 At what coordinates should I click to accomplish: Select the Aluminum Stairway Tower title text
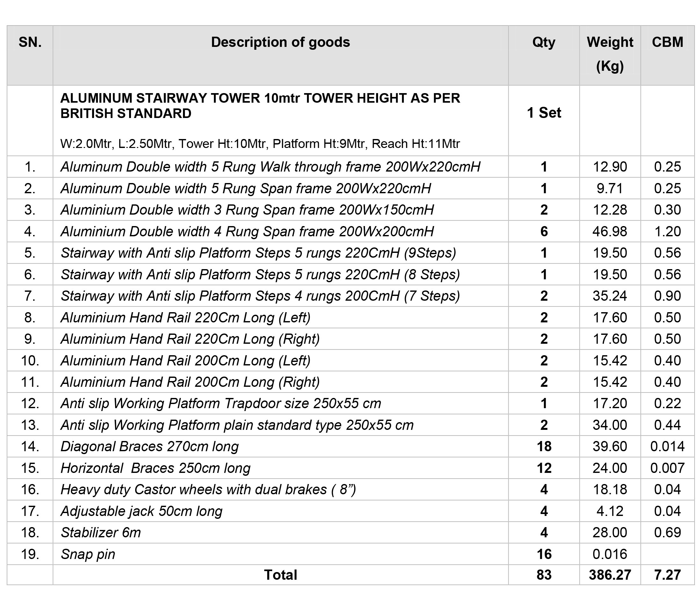(260, 106)
